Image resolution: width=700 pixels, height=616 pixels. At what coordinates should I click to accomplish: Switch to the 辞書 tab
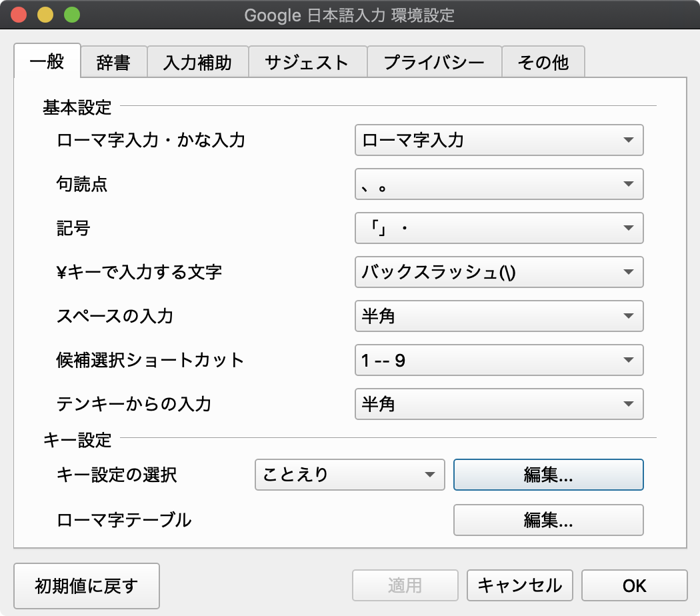tap(114, 62)
